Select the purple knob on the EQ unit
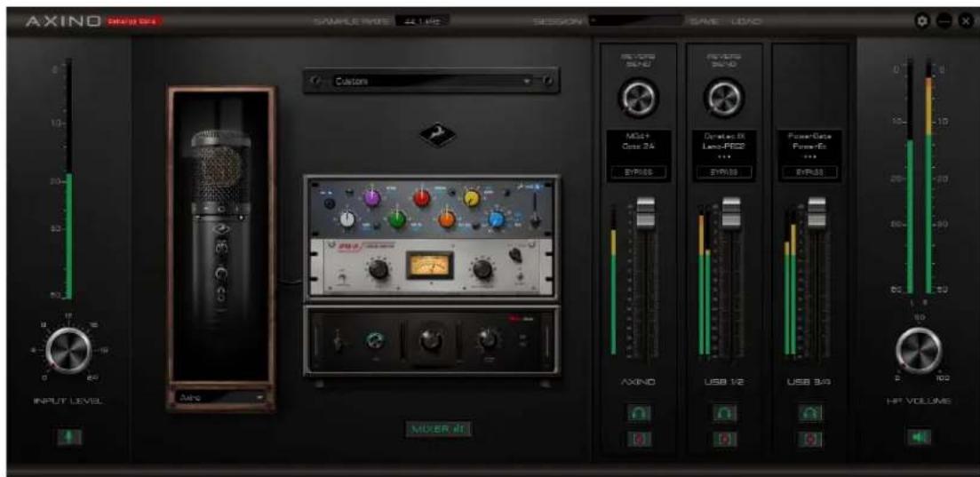 [372, 197]
